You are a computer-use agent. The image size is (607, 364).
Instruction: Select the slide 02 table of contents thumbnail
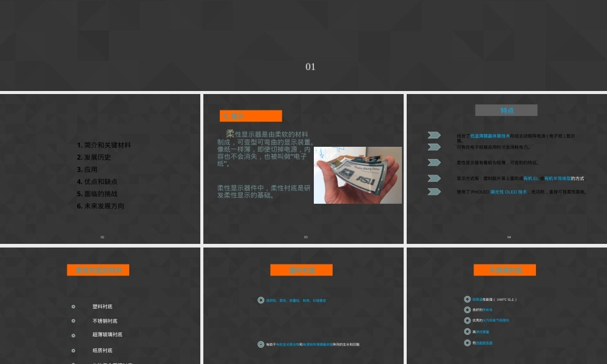tap(100, 169)
